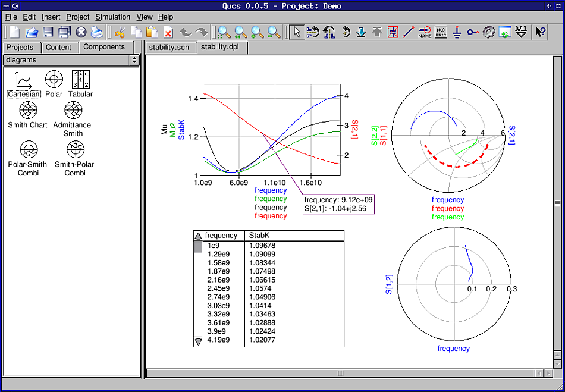Activate the What's This help pointer
This screenshot has width=565, height=392.
pyautogui.click(x=540, y=33)
